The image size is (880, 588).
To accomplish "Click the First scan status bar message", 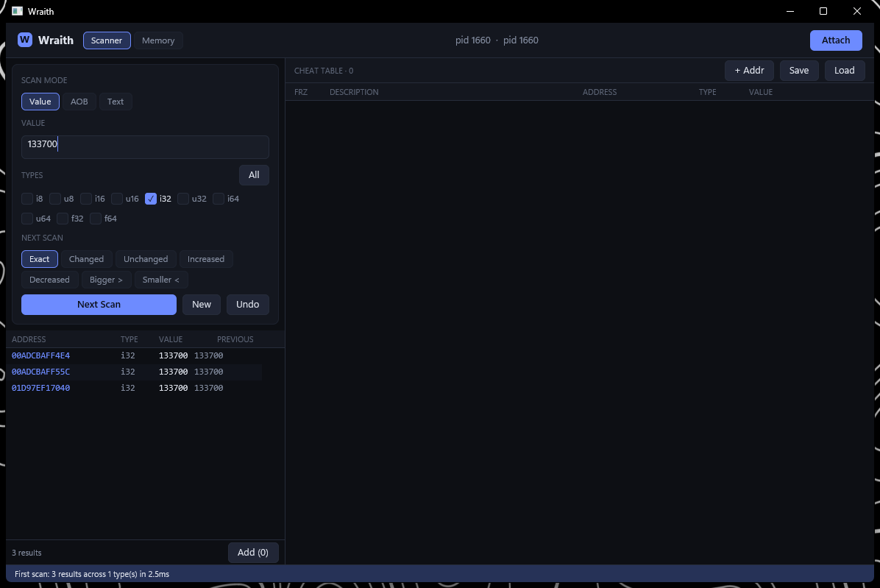I will [x=92, y=574].
